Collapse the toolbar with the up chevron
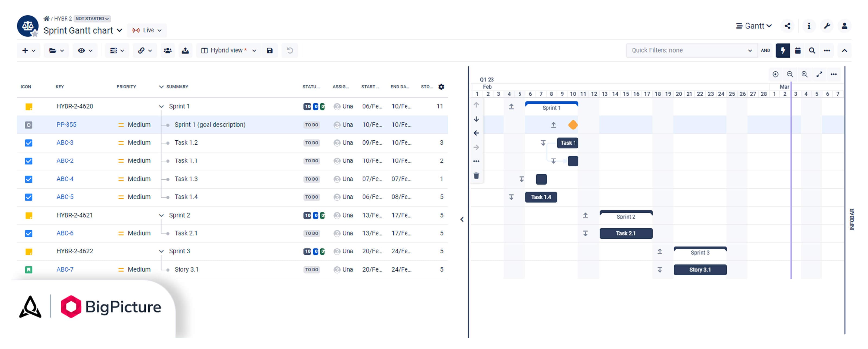868x349 pixels. (844, 50)
